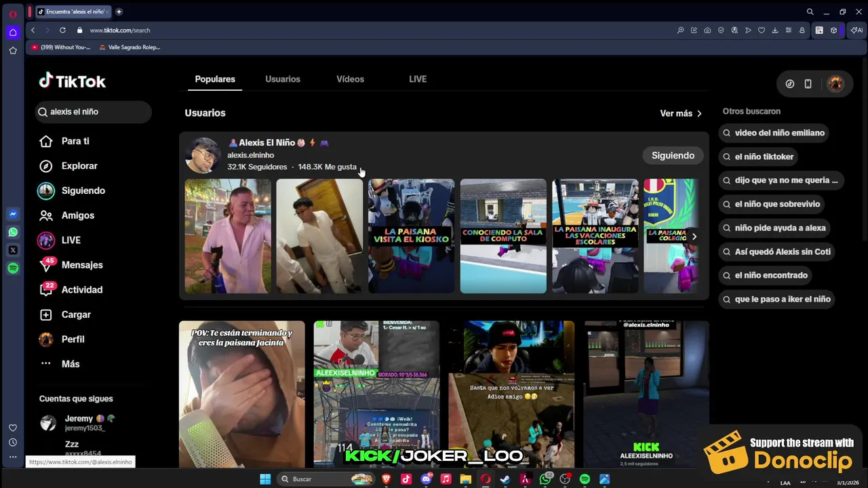Image resolution: width=868 pixels, height=488 pixels.
Task: Expand the Más options menu
Action: point(60,364)
